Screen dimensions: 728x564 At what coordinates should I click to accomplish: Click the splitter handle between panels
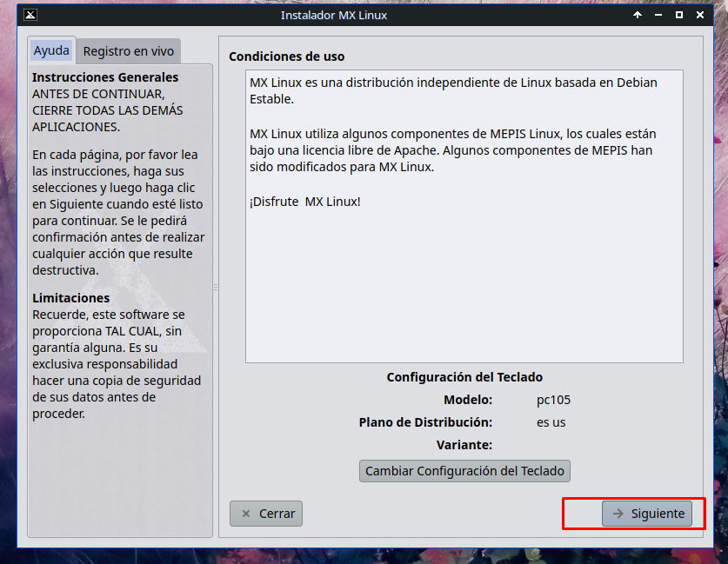tap(216, 287)
